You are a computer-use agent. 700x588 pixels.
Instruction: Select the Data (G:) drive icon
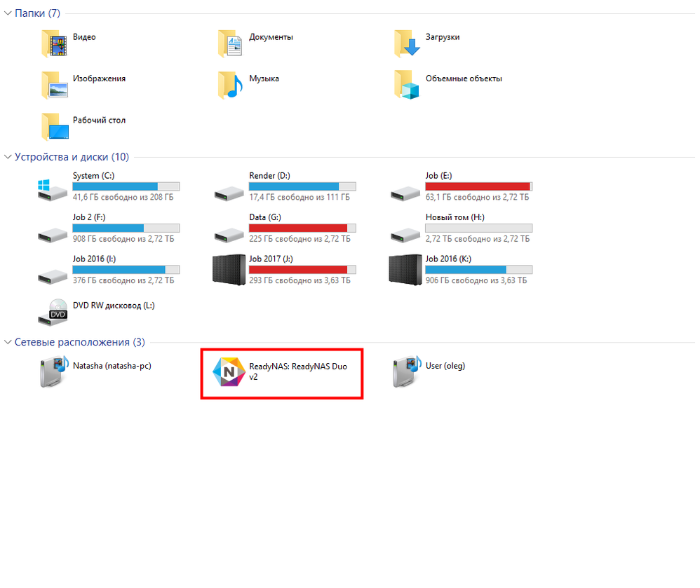coord(229,235)
